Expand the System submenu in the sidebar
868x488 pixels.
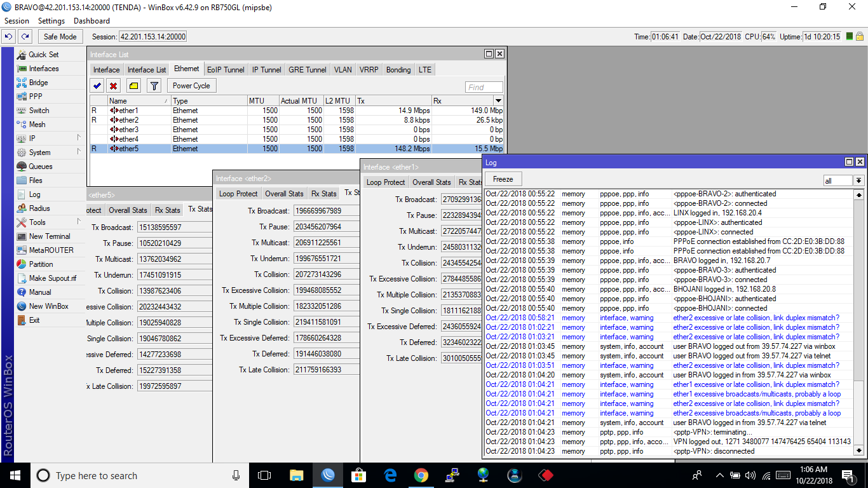point(40,152)
